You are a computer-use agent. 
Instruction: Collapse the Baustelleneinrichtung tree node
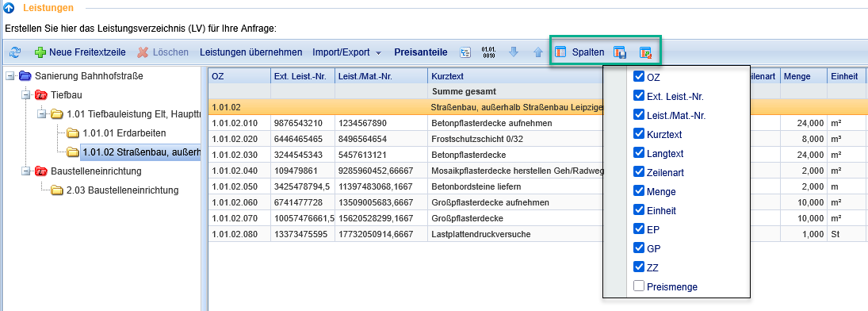pyautogui.click(x=25, y=171)
